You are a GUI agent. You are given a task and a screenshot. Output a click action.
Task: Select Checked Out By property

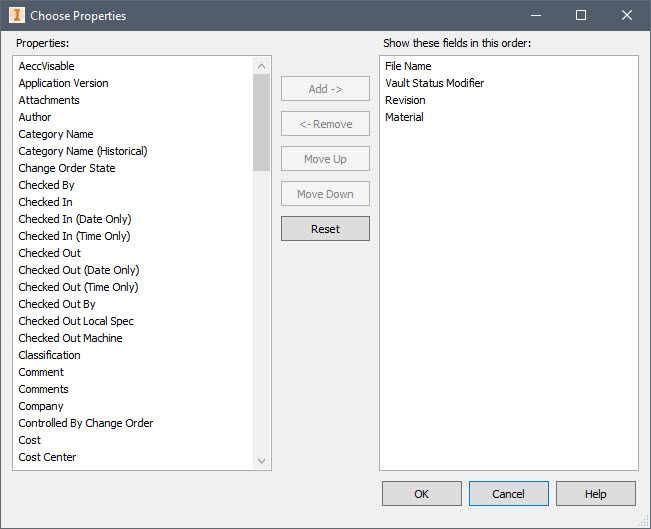(57, 304)
